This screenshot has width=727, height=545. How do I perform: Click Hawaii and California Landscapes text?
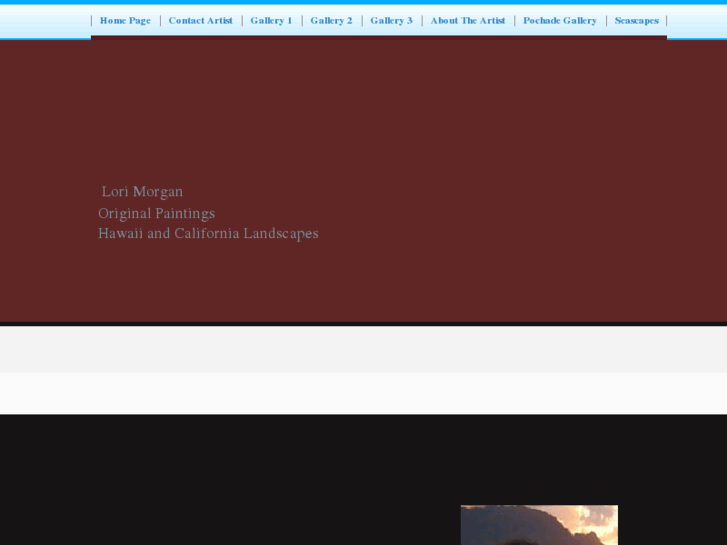click(208, 233)
